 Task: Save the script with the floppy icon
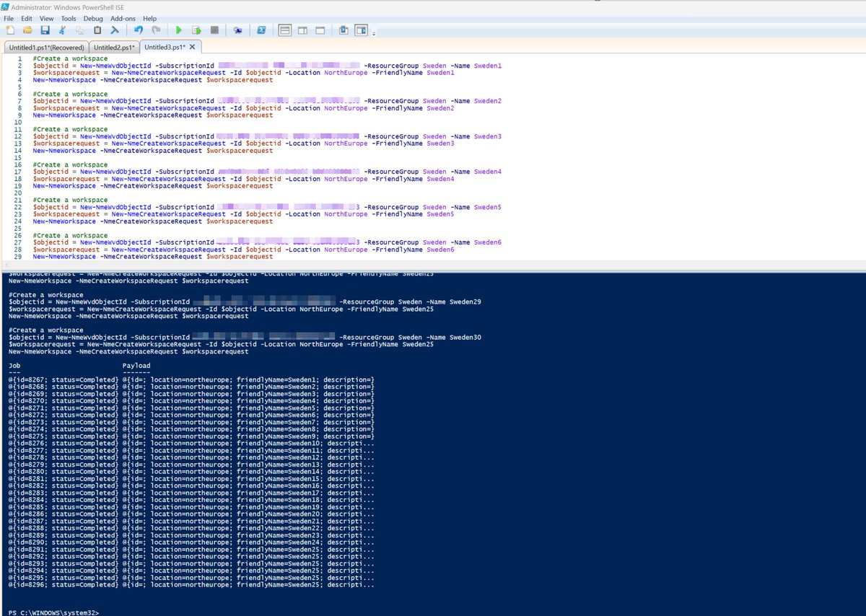[45, 30]
